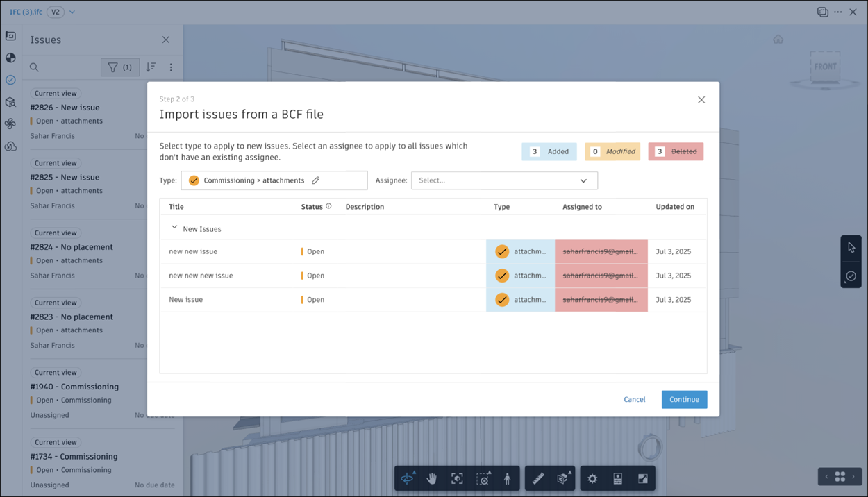Click the Status info icon

328,206
